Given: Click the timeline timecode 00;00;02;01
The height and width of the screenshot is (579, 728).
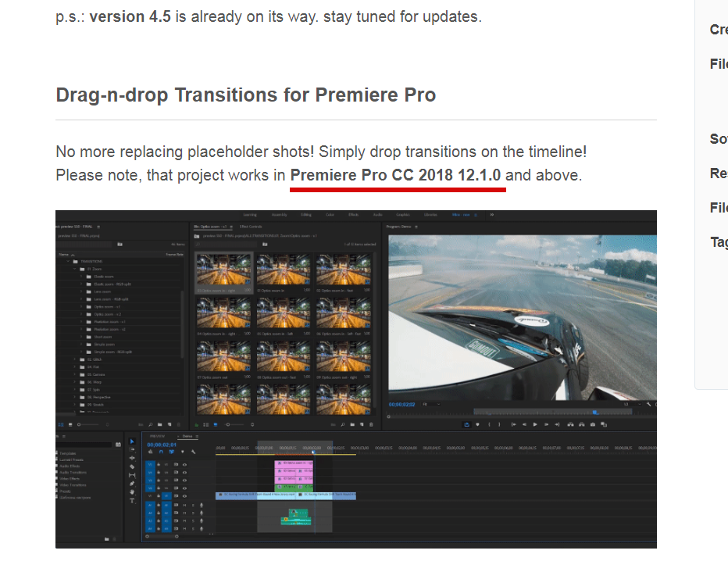Looking at the screenshot, I should point(162,445).
